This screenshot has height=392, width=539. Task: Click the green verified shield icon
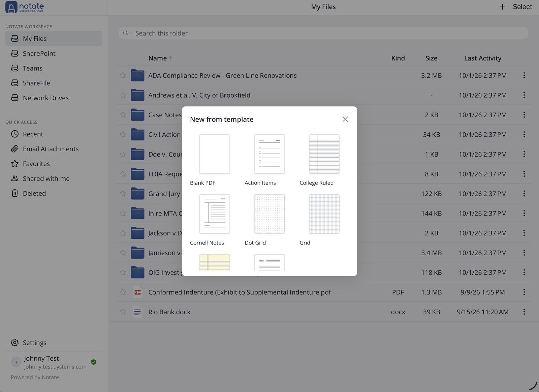click(94, 362)
